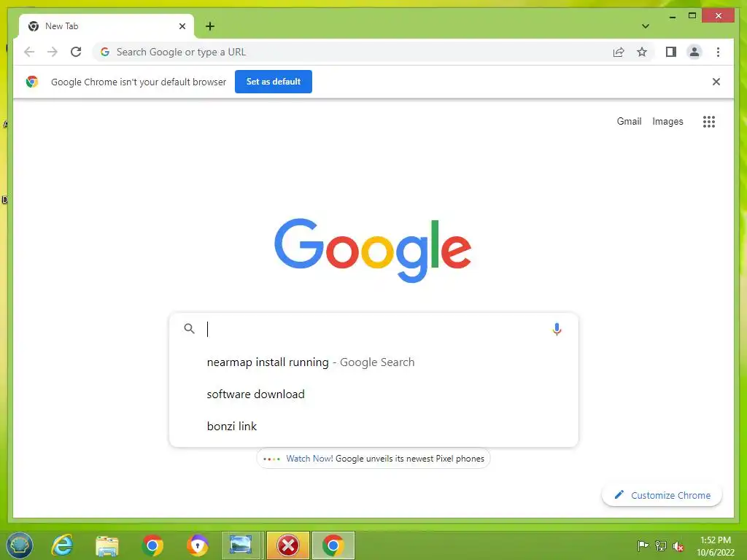The width and height of the screenshot is (747, 560).
Task: Click the active Chrome taskbar button
Action: point(333,545)
